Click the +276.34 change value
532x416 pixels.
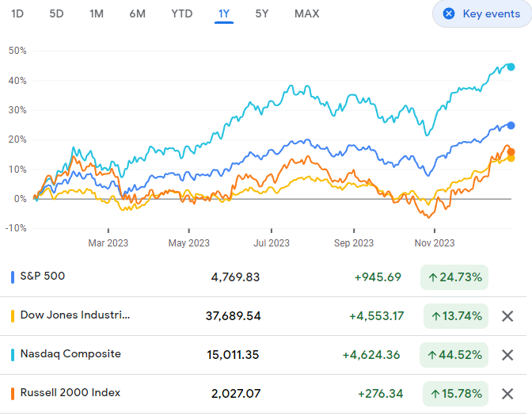pyautogui.click(x=380, y=394)
